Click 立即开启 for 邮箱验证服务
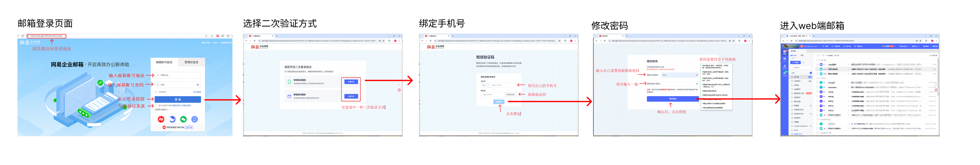Image resolution: width=980 pixels, height=165 pixels. point(351,96)
